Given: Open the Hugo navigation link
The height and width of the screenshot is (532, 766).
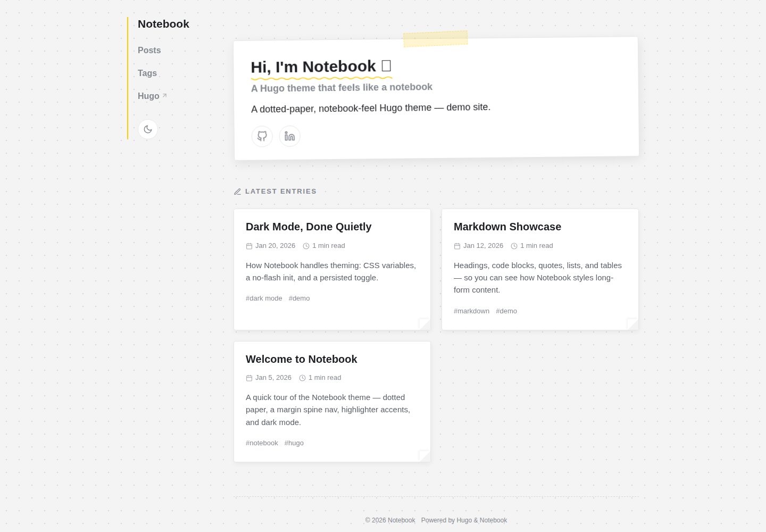Looking at the screenshot, I should click(148, 96).
